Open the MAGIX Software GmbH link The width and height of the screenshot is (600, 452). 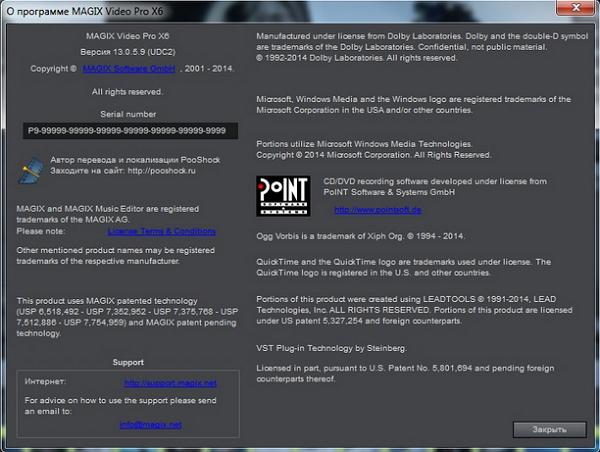129,69
